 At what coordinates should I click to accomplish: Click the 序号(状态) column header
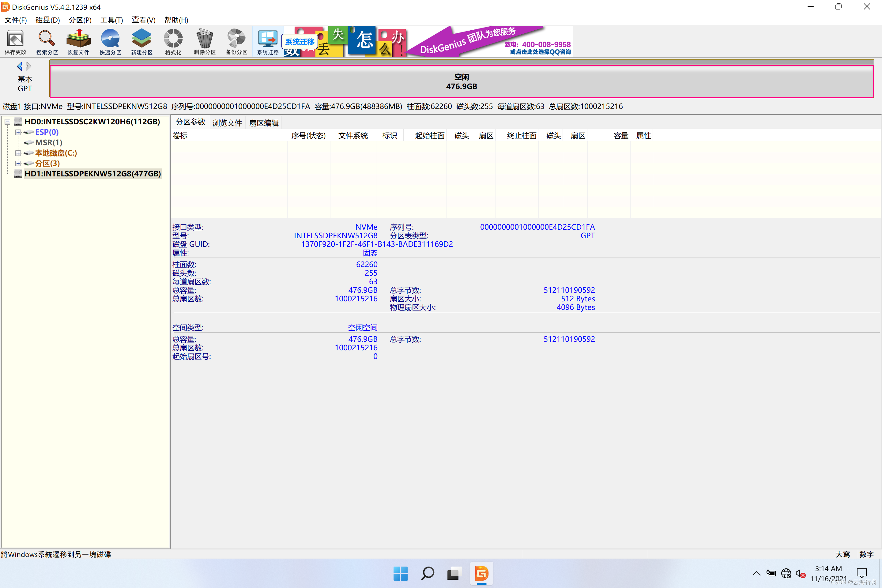click(x=309, y=135)
